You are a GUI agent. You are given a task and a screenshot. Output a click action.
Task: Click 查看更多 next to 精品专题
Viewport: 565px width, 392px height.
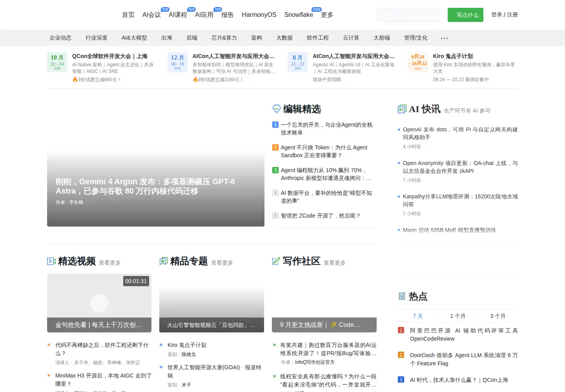(222, 263)
